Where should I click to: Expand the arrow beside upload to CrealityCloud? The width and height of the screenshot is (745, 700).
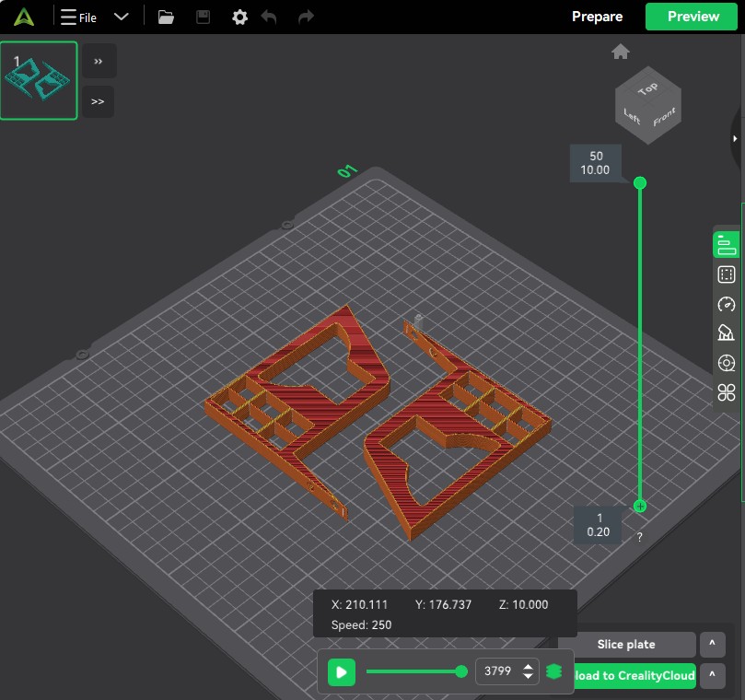713,676
